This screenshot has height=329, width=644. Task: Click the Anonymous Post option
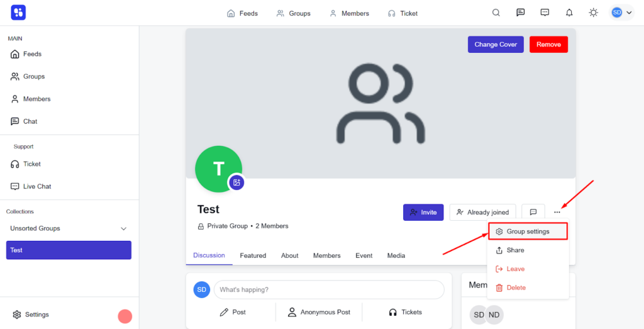pyautogui.click(x=319, y=312)
